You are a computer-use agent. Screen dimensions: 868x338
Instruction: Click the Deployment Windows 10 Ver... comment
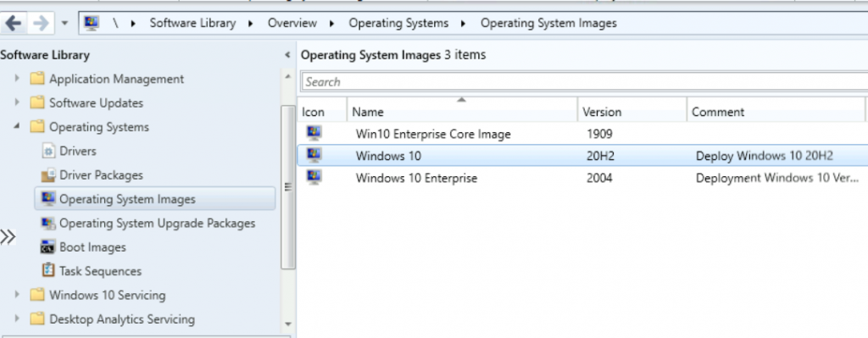point(777,178)
